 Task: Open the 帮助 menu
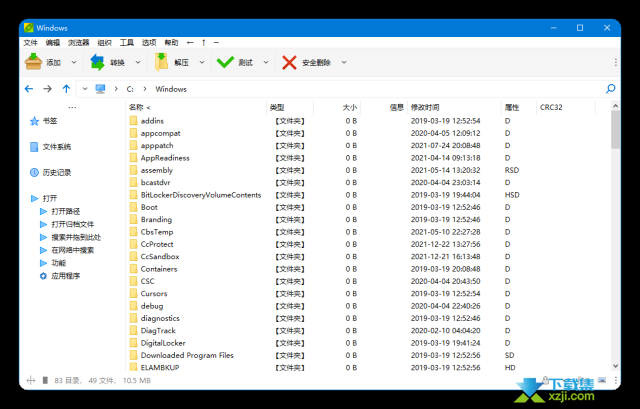click(171, 42)
